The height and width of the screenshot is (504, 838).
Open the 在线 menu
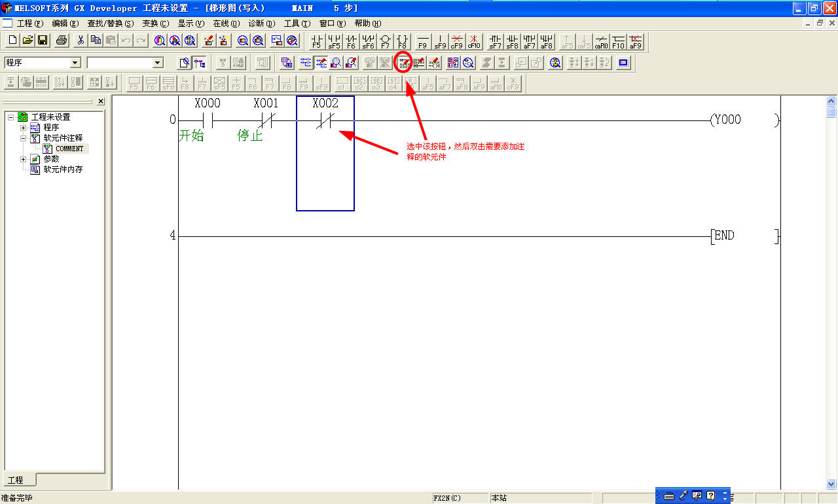click(226, 24)
